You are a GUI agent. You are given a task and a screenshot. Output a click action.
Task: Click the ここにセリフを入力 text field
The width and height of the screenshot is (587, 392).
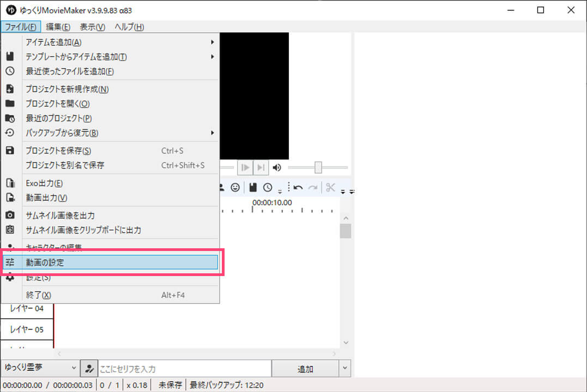point(184,369)
